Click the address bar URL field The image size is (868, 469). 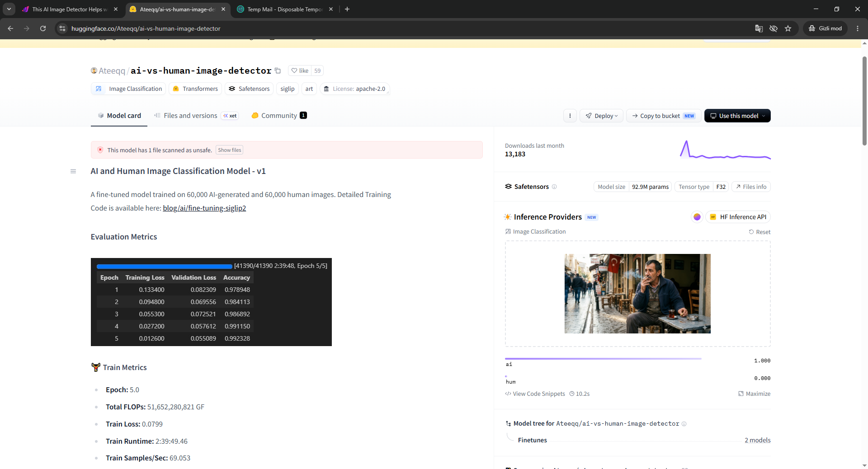[407, 28]
